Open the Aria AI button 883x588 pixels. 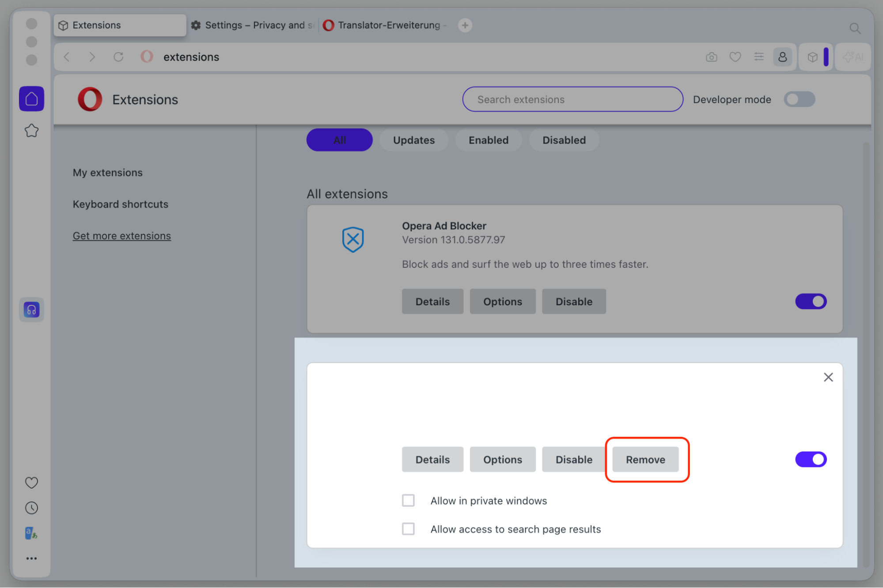853,57
